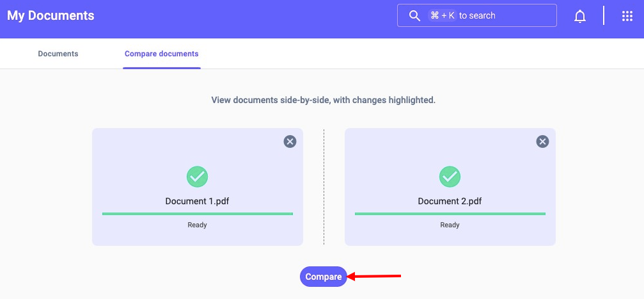Select the Compare documents tab
Viewport: 644px width, 299px height.
(162, 54)
